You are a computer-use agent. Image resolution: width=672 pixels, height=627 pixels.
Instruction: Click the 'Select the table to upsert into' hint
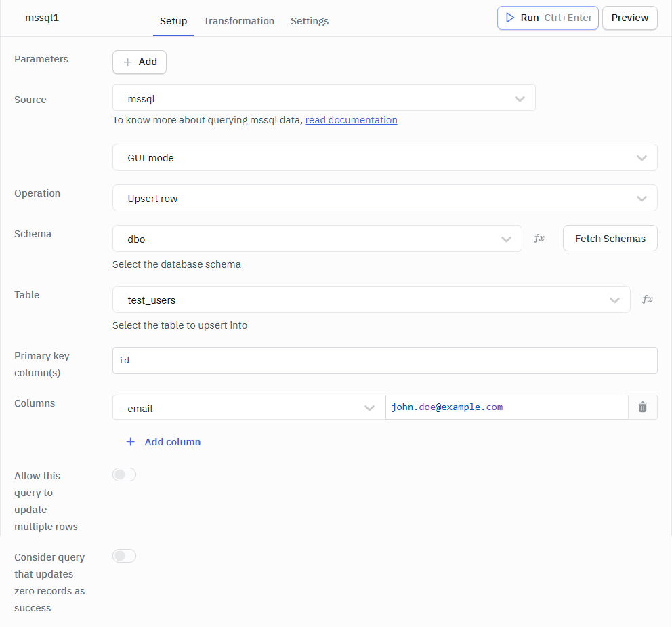180,325
